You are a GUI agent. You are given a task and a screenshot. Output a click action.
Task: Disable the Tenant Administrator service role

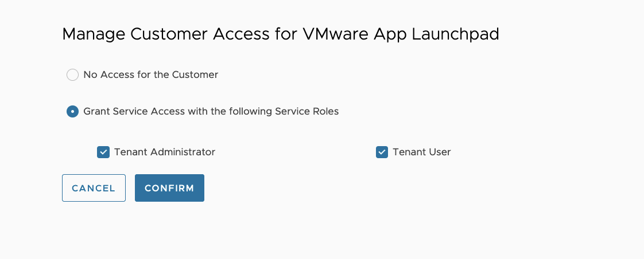click(103, 152)
